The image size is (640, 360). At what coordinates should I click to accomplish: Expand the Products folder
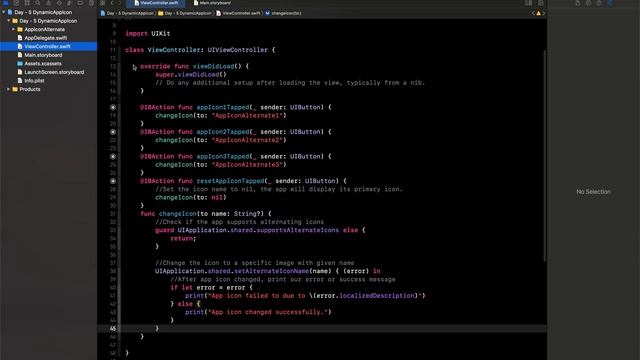pyautogui.click(x=9, y=89)
